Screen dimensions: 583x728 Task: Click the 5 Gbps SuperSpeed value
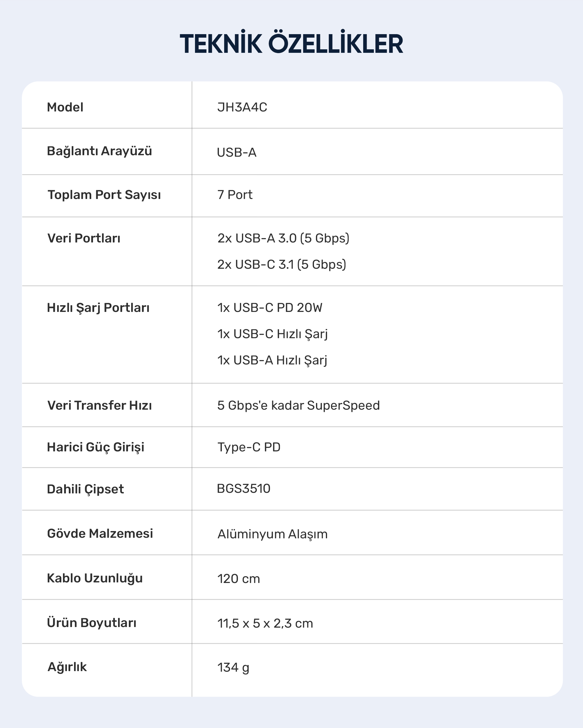click(x=298, y=405)
